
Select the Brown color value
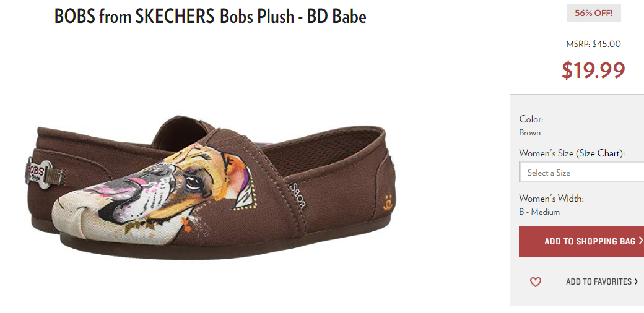[530, 132]
